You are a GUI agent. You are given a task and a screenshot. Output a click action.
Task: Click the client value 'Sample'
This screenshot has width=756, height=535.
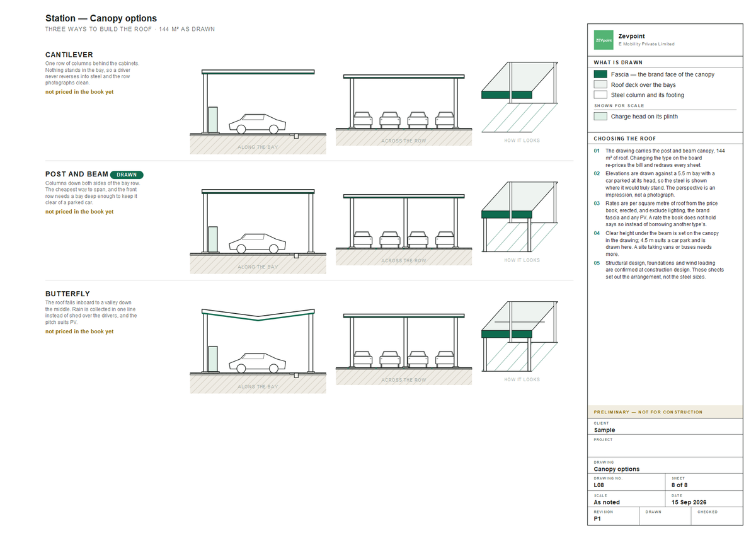(x=605, y=430)
